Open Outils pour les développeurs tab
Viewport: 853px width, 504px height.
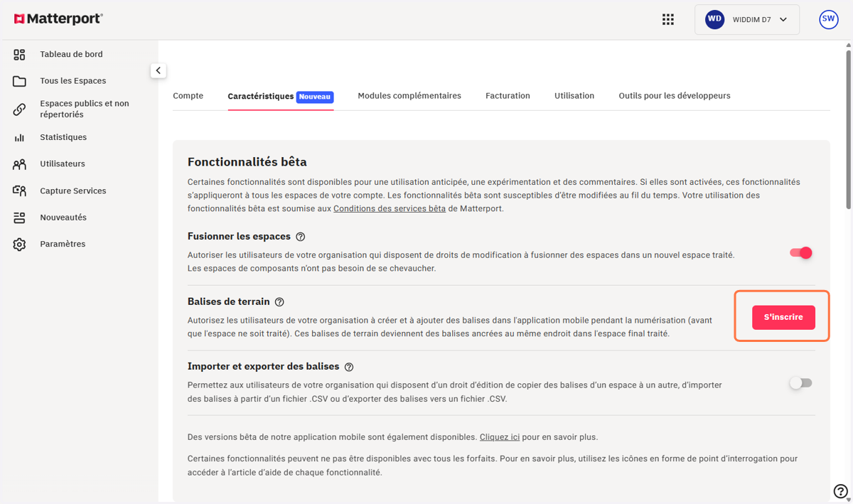point(675,96)
